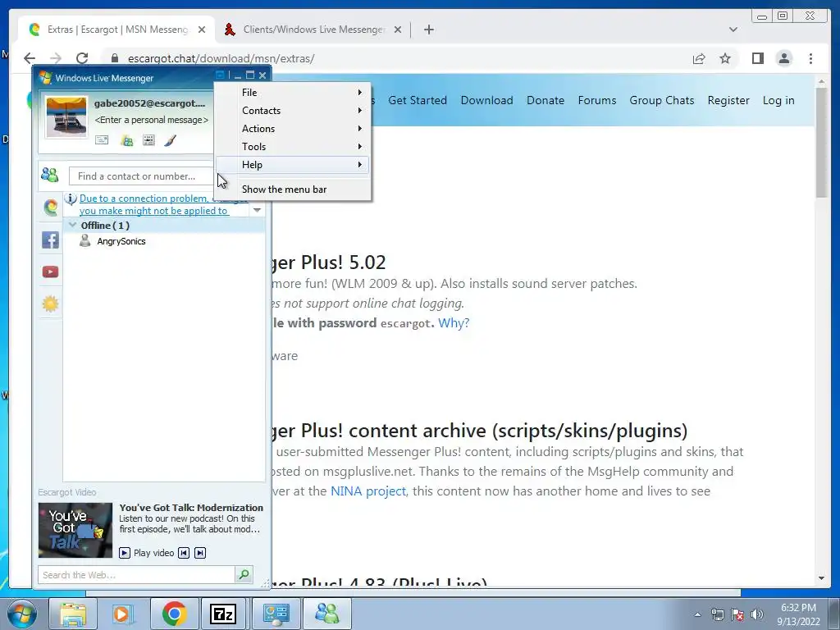This screenshot has width=840, height=630.
Task: Open the YouTube tab in Messenger sidebar
Action: (x=50, y=272)
